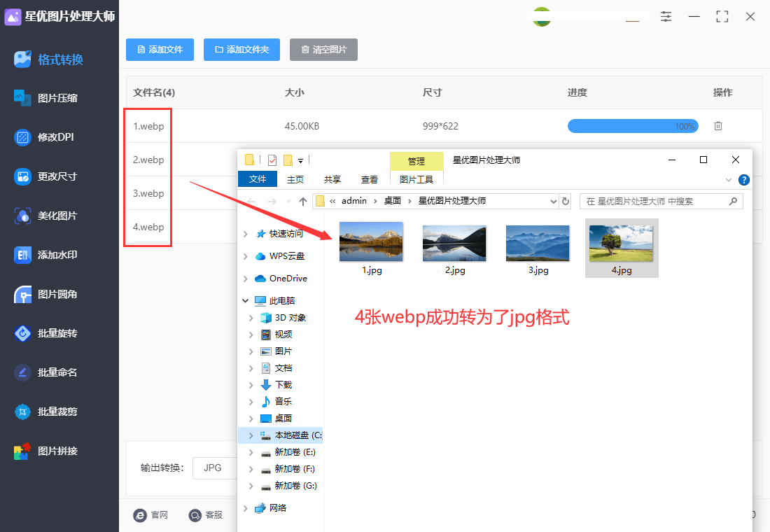This screenshot has height=532, width=770.
Task: Click the 100% progress bar of 1.webp
Action: pyautogui.click(x=633, y=126)
